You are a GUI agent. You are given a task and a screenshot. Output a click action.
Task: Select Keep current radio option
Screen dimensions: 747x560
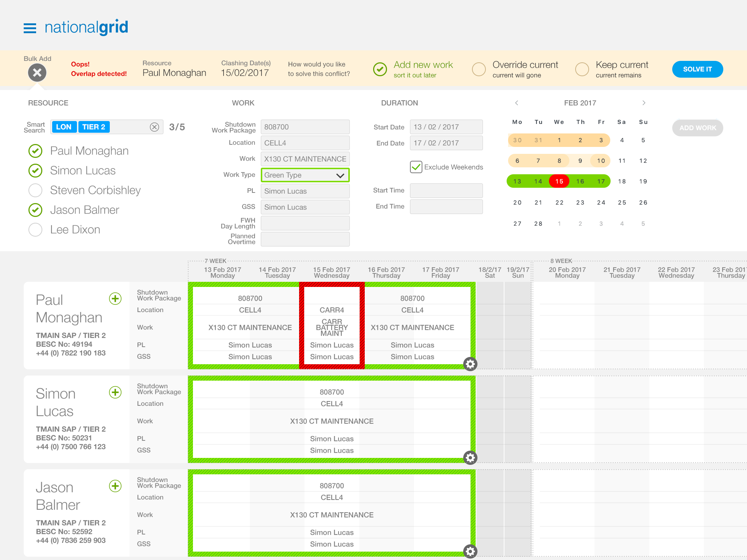[x=582, y=69]
